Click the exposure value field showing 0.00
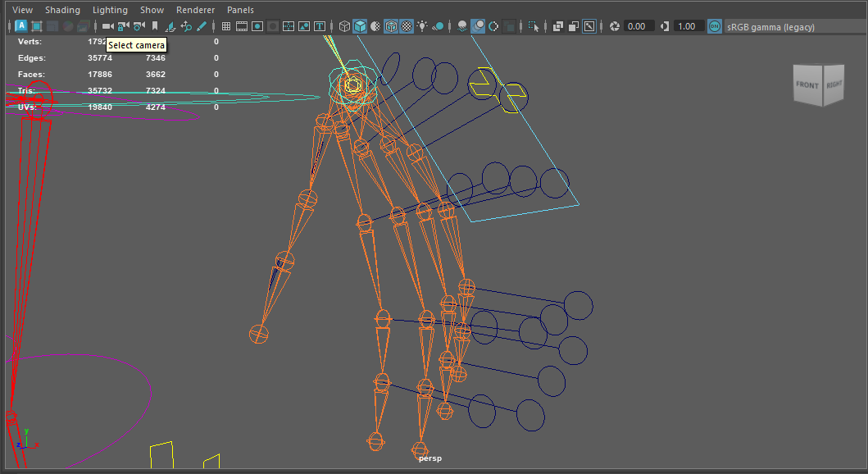The height and width of the screenshot is (474, 868). 636,26
